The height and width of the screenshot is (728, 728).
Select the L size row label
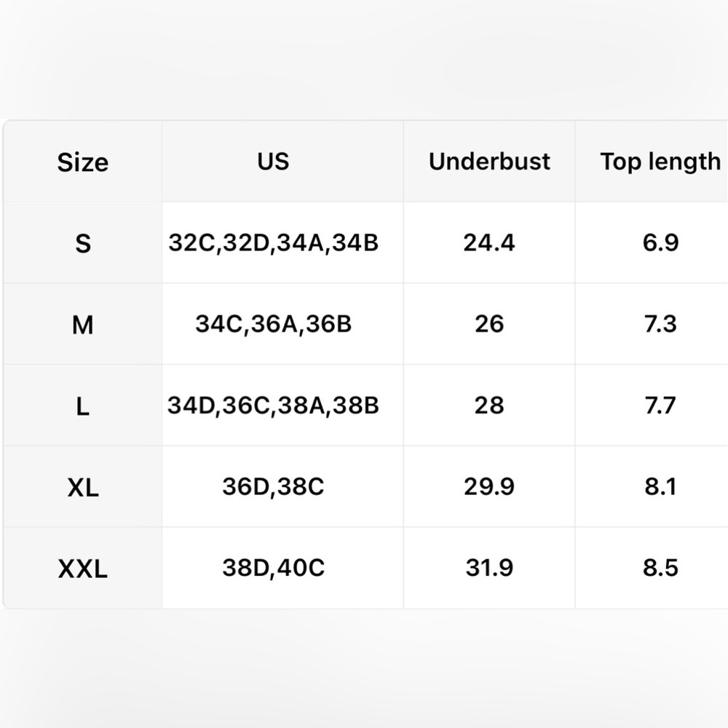83,405
